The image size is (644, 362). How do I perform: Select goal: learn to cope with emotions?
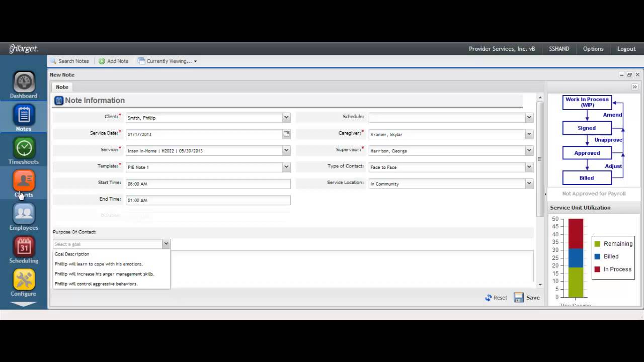pos(111,264)
